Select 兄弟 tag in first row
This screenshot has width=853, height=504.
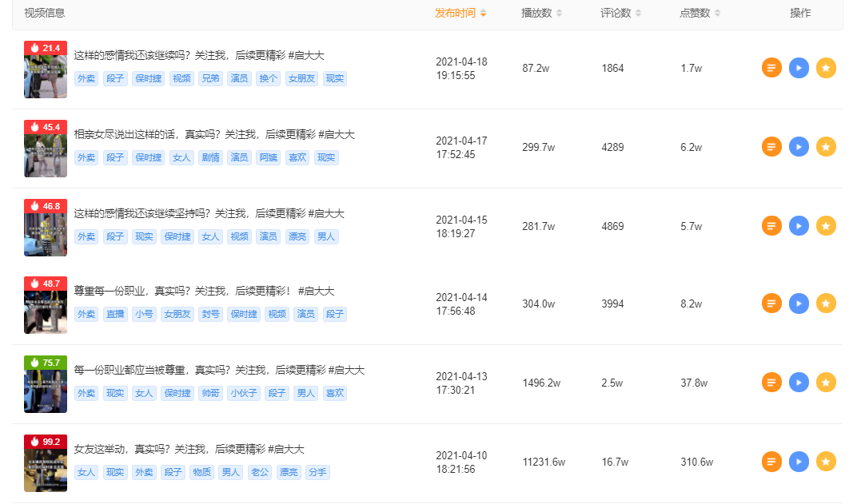[210, 78]
